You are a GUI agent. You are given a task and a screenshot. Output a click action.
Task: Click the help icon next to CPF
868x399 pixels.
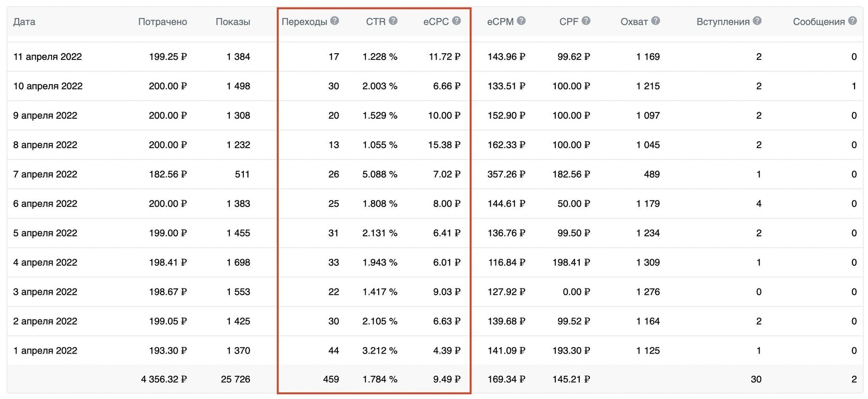click(586, 21)
